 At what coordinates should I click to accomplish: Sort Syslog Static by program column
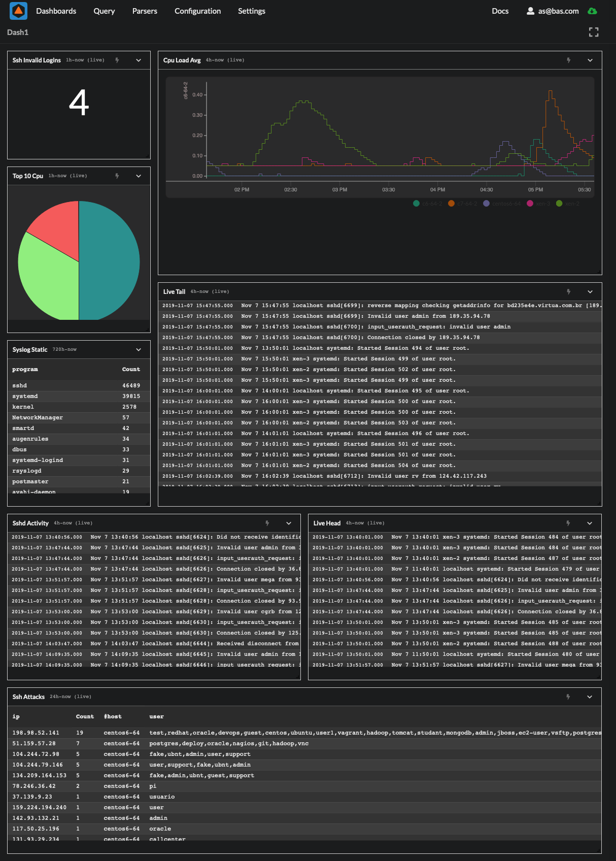(25, 370)
